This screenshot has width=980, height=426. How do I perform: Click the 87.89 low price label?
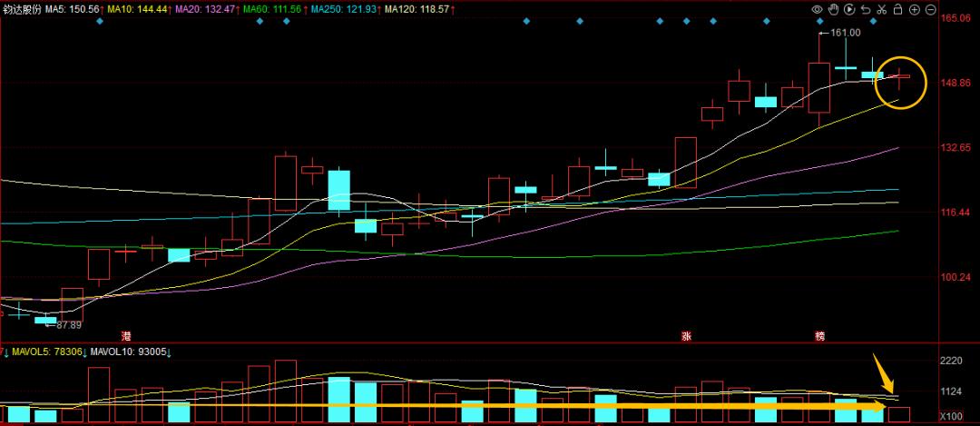(69, 324)
